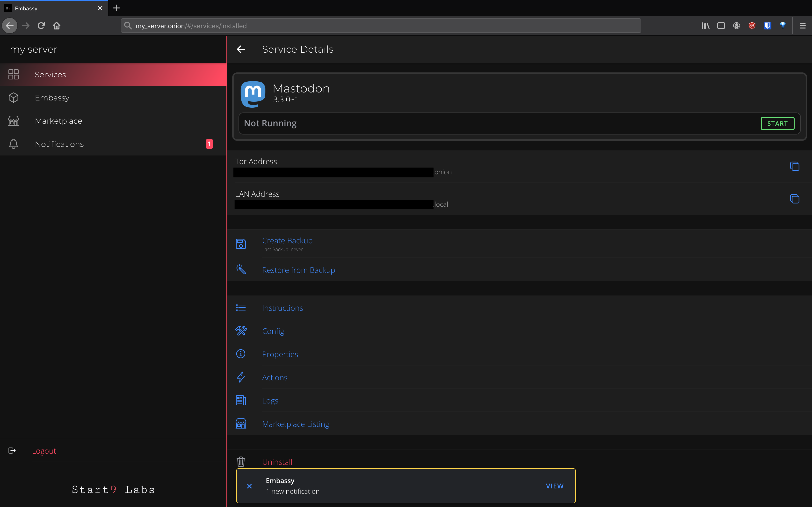
Task: Open the Bitwarden shield extension icon
Action: (x=767, y=26)
